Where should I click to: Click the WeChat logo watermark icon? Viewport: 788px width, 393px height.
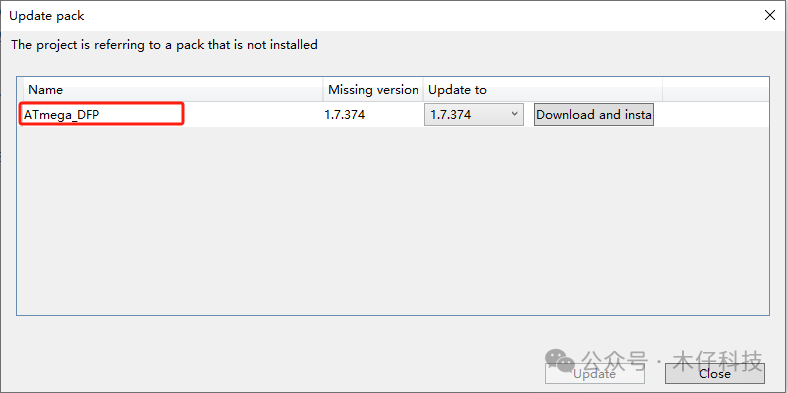(560, 359)
